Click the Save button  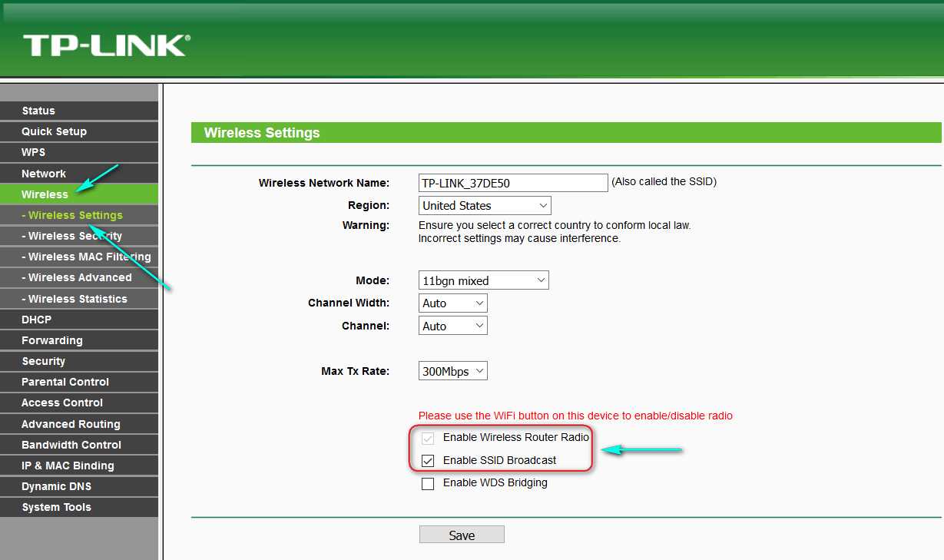(462, 535)
